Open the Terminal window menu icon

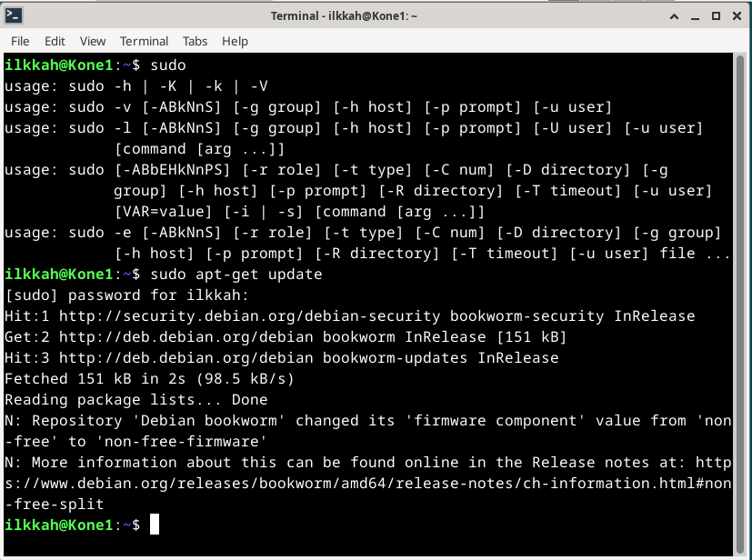(15, 15)
